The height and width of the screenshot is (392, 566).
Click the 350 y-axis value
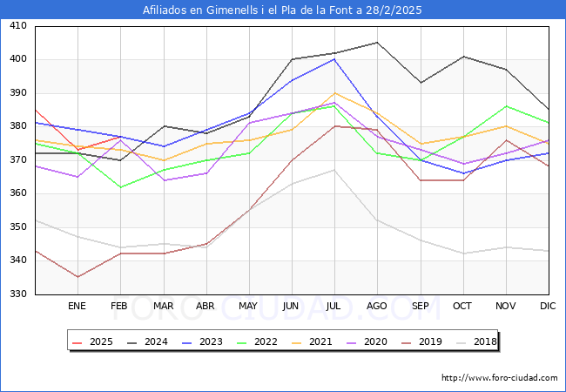18,226
